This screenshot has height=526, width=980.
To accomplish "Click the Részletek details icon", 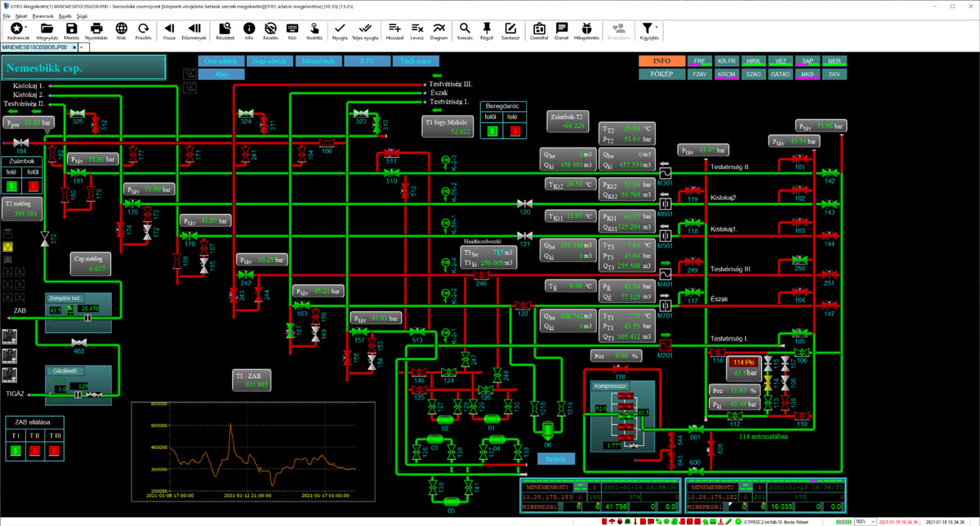I will (x=225, y=28).
